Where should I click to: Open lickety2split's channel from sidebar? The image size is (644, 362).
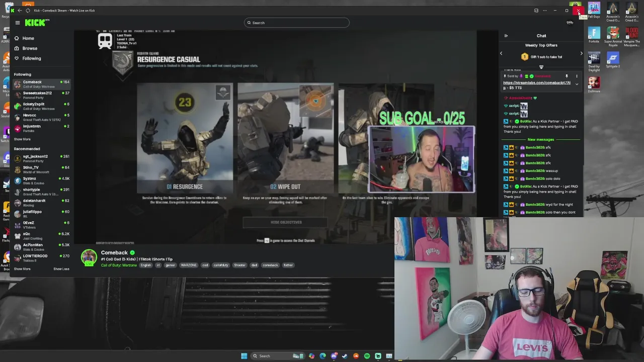[x=42, y=106]
